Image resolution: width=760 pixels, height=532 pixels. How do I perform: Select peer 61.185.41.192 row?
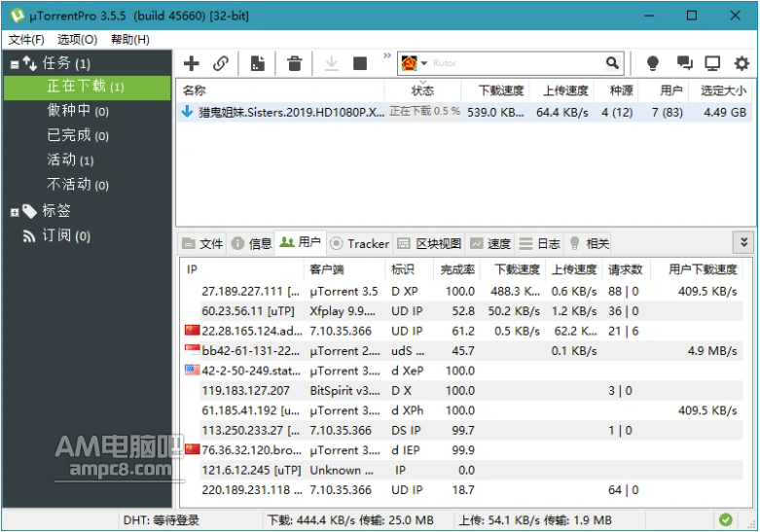pyautogui.click(x=462, y=410)
